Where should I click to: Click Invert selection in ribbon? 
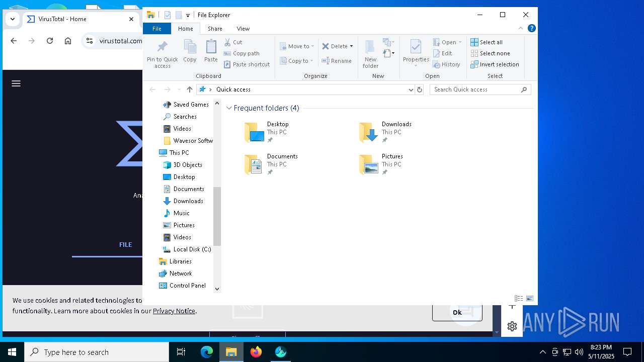pos(495,64)
